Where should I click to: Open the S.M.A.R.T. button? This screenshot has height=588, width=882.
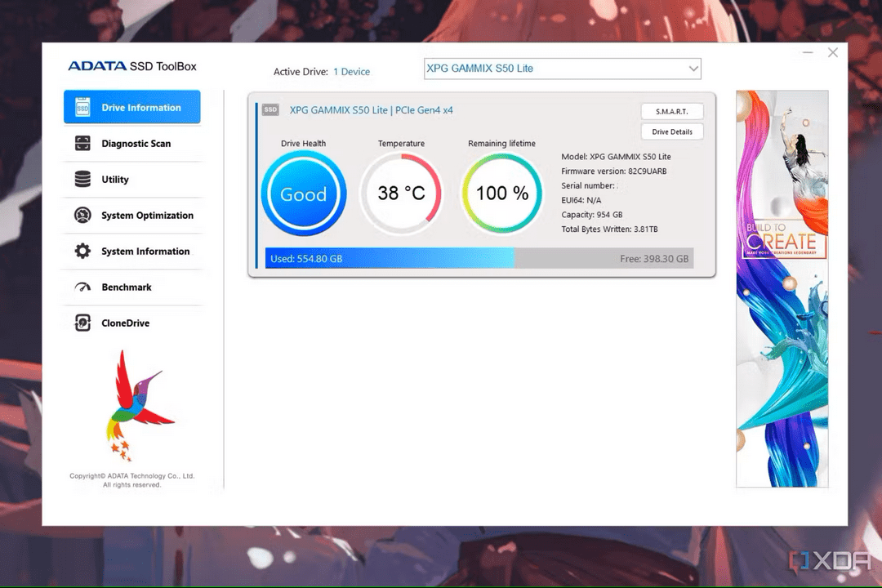tap(671, 112)
